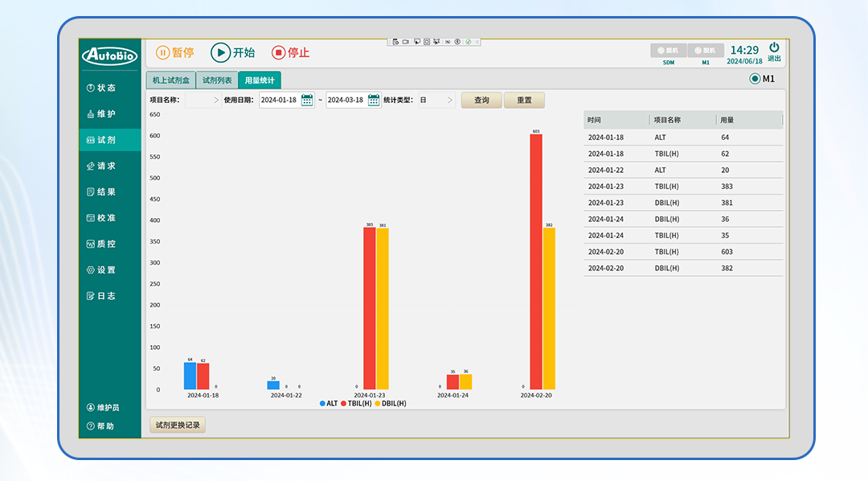This screenshot has height=481, width=868.
Task: Open the end date calendar picker
Action: [374, 101]
